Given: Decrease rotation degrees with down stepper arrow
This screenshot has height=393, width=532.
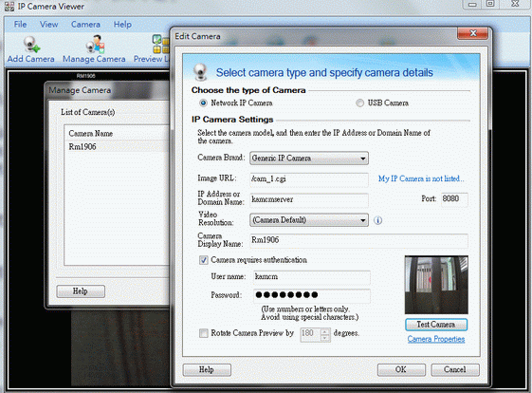Looking at the screenshot, I should coord(325,337).
